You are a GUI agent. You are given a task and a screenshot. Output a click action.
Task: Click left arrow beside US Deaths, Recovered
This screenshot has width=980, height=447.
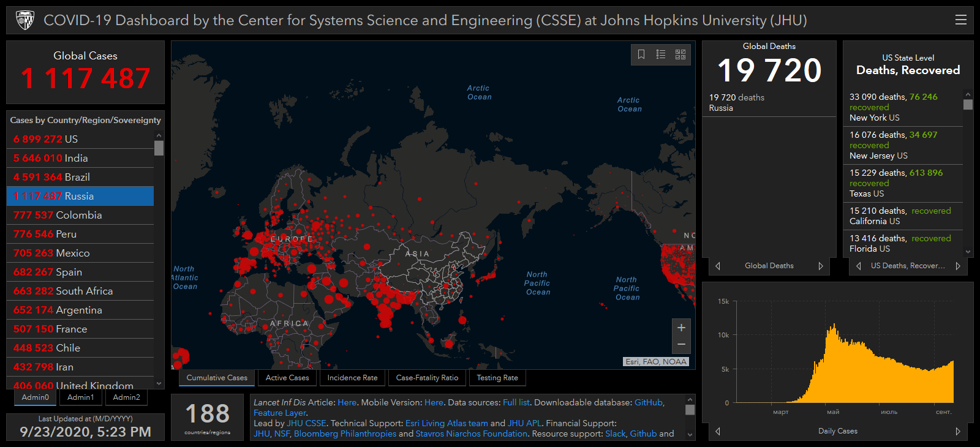tap(859, 266)
